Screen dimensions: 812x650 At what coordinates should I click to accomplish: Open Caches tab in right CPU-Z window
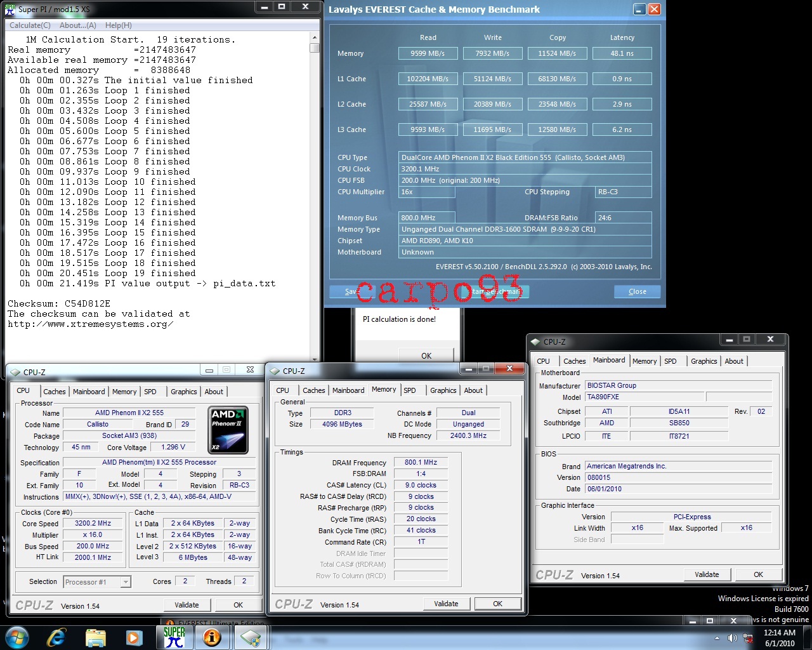click(575, 361)
